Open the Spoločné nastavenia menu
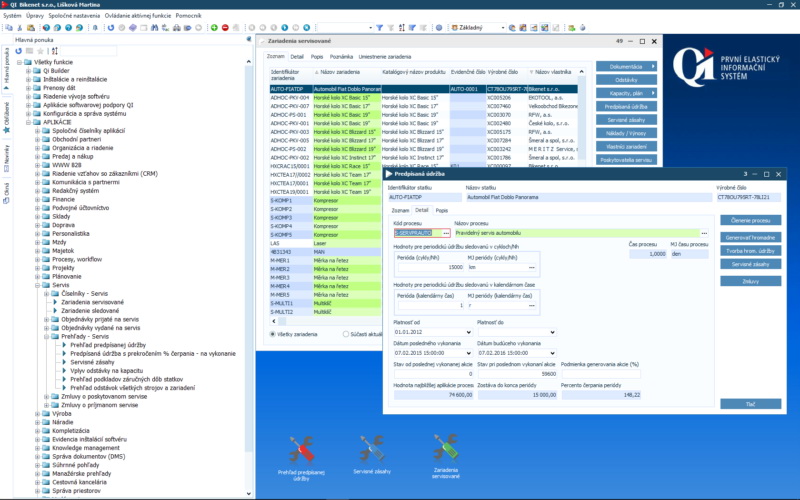This screenshot has height=500, width=800. click(74, 16)
